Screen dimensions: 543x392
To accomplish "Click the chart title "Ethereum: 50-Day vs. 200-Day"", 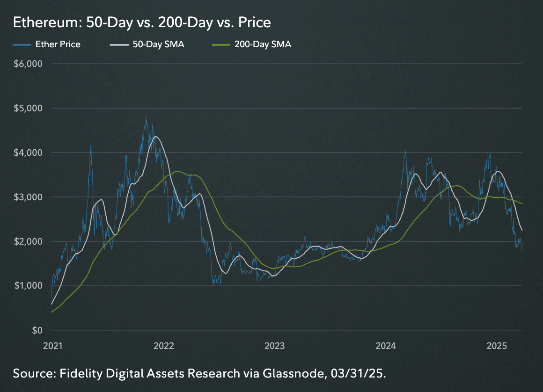I will pos(142,22).
